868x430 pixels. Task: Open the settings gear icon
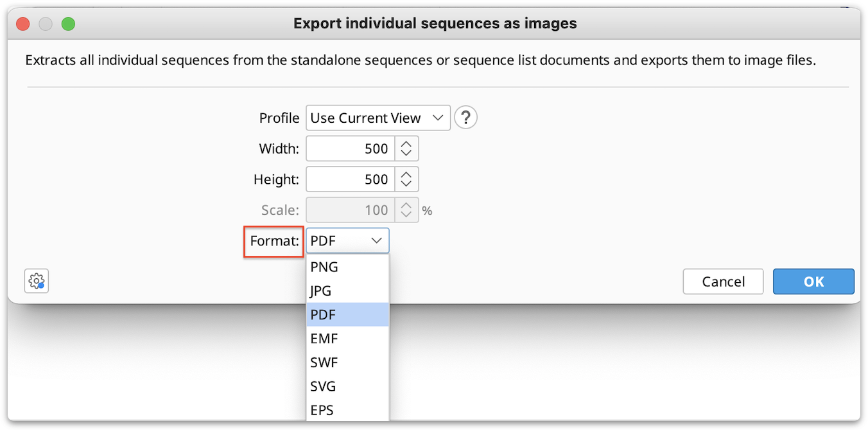[x=37, y=281]
